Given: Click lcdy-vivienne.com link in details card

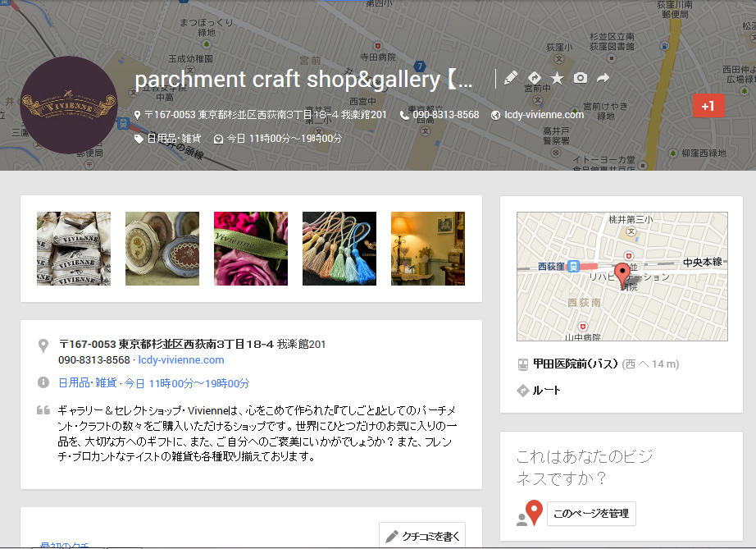Looking at the screenshot, I should click(181, 360).
